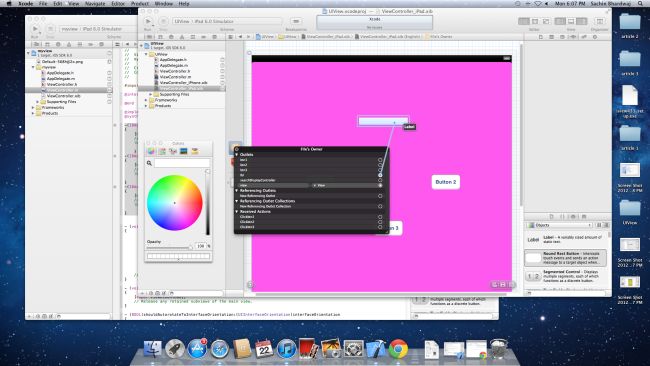
Task: Disconnect the view outlet from View
Action: (315, 185)
